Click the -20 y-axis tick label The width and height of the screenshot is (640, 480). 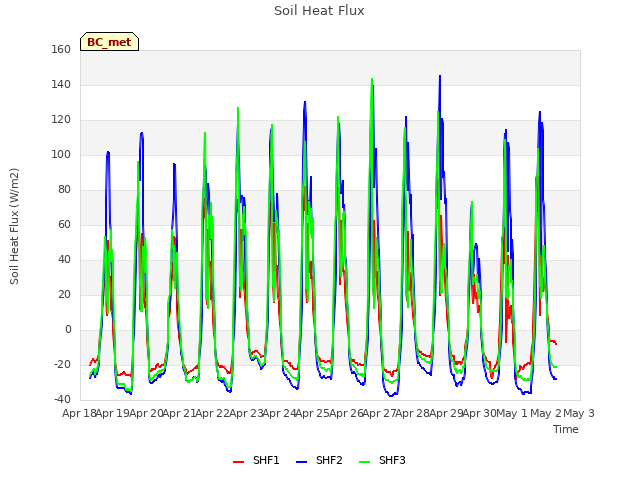[x=62, y=364]
